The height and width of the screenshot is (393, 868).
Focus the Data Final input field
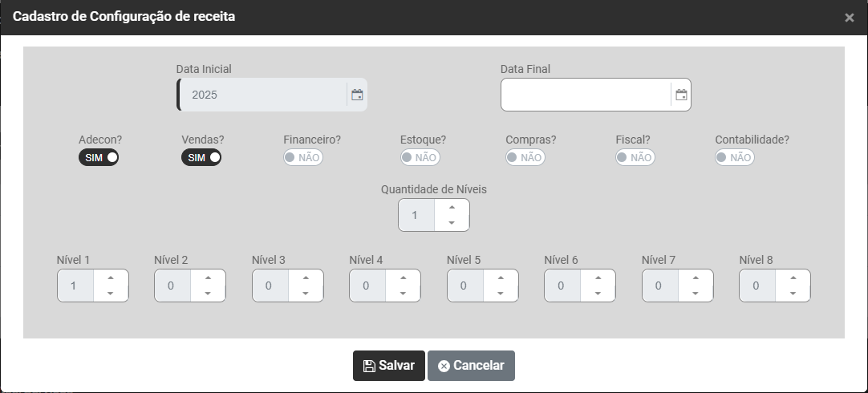click(586, 95)
